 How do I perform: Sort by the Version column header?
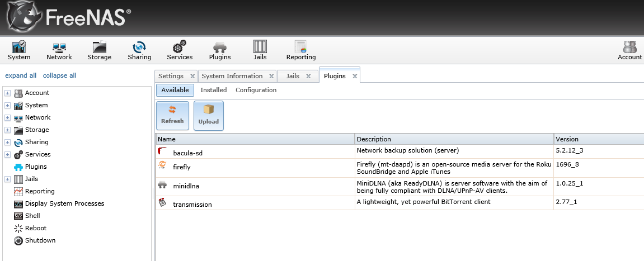click(599, 139)
